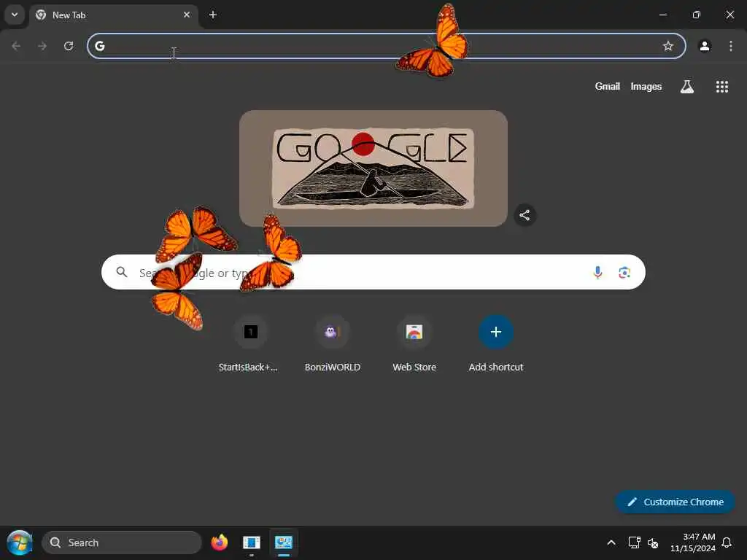Open the Google apps grid

pos(721,86)
